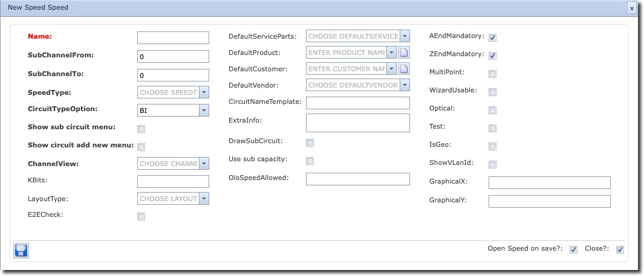The width and height of the screenshot is (644, 276).
Task: Focus the CircuitNameTemplate input box
Action: tap(358, 103)
